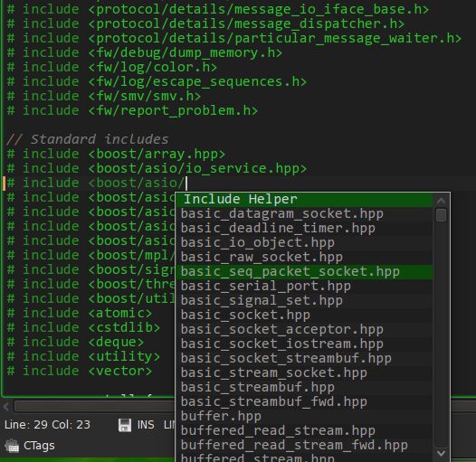Click Line: 29 Col: 23 status
The width and height of the screenshot is (476, 462).
click(x=47, y=425)
